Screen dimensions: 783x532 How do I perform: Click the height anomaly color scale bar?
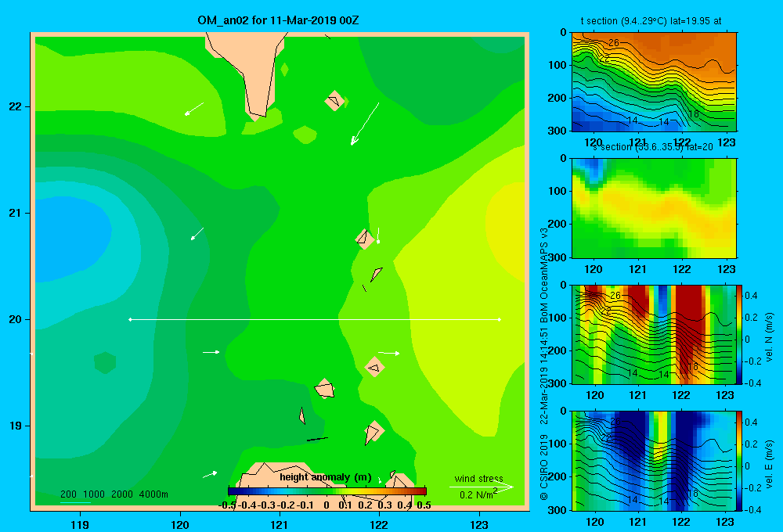click(327, 491)
